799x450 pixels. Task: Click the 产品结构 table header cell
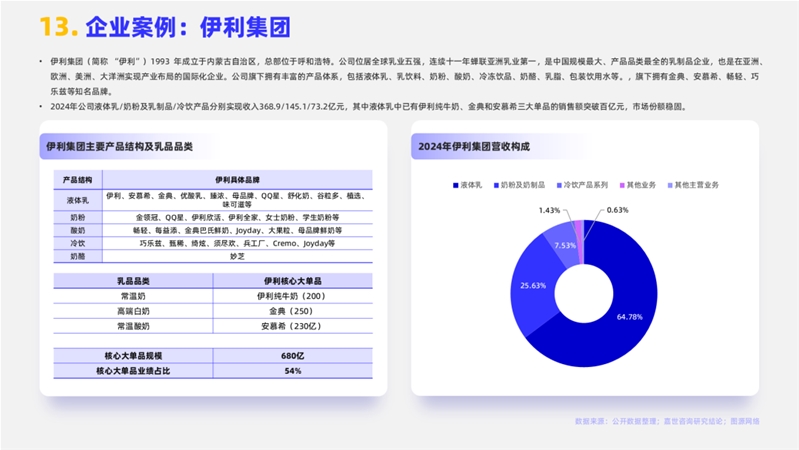click(x=78, y=180)
